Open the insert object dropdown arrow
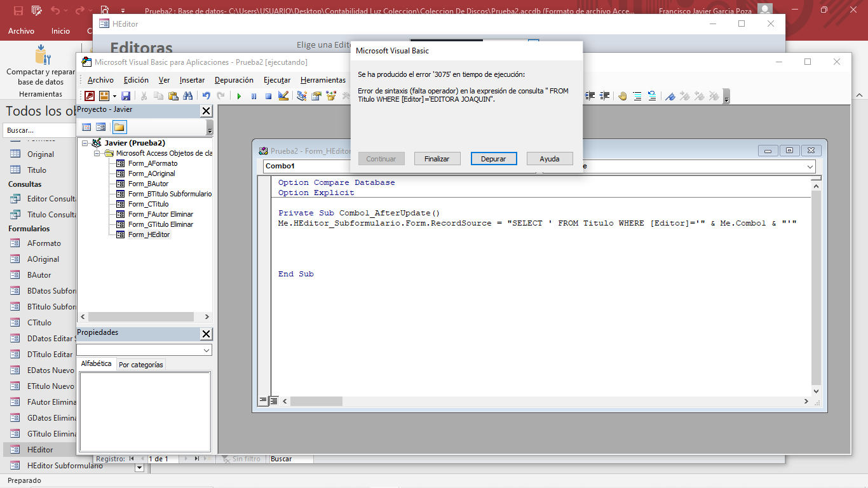The height and width of the screenshot is (488, 868). click(x=114, y=96)
